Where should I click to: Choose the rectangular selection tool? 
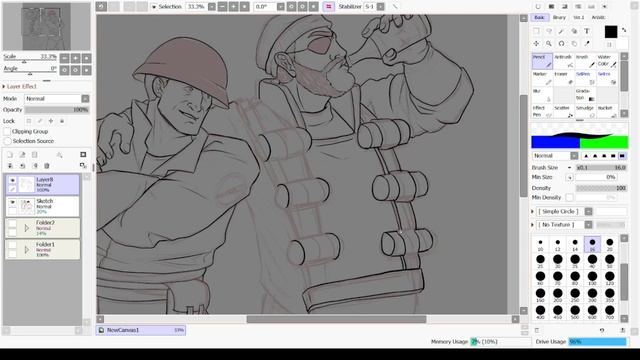(536, 31)
